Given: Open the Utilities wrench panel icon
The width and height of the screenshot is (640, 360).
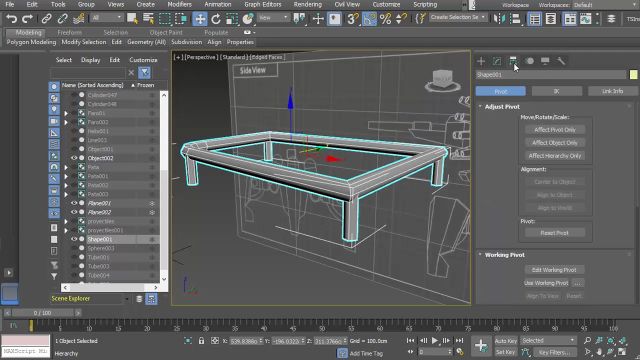Looking at the screenshot, I should tap(561, 61).
